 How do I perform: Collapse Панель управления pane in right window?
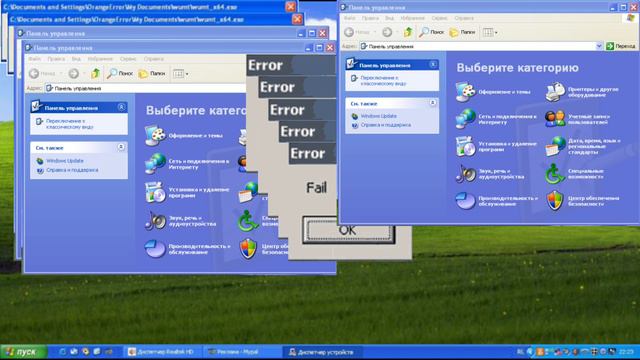pyautogui.click(x=433, y=64)
